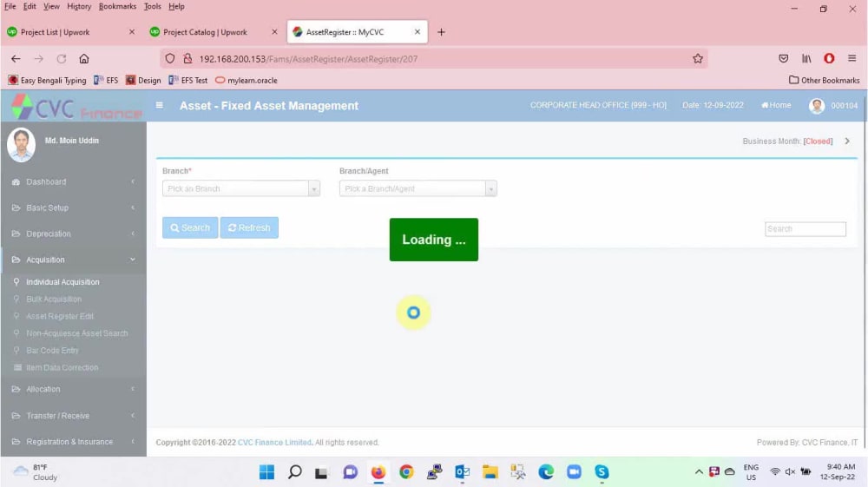The width and height of the screenshot is (868, 487).
Task: Bookmark page with the star icon
Action: 698,59
